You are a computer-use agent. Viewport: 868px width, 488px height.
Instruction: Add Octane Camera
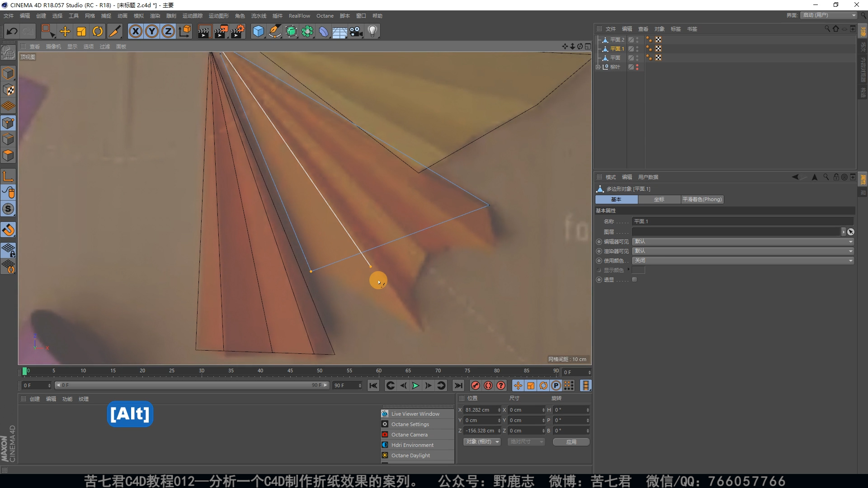(417, 435)
